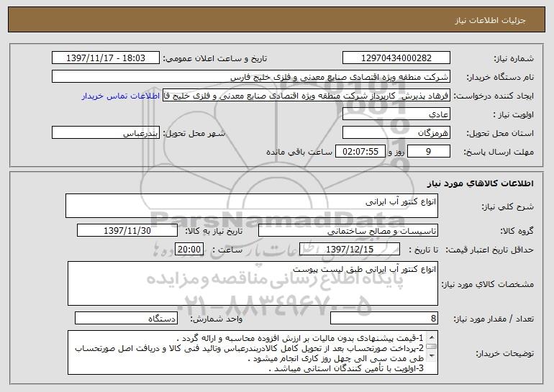
Task: Click the quantity field showing 8
Action: 384,318
